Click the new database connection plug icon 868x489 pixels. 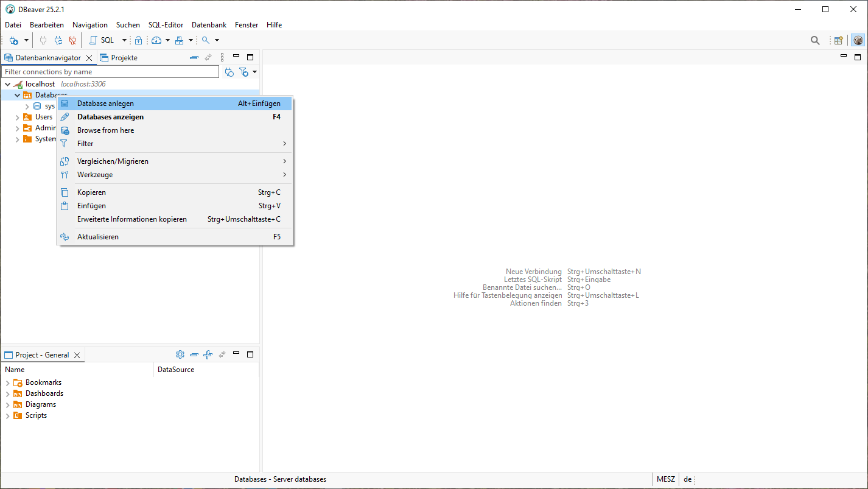(x=14, y=40)
